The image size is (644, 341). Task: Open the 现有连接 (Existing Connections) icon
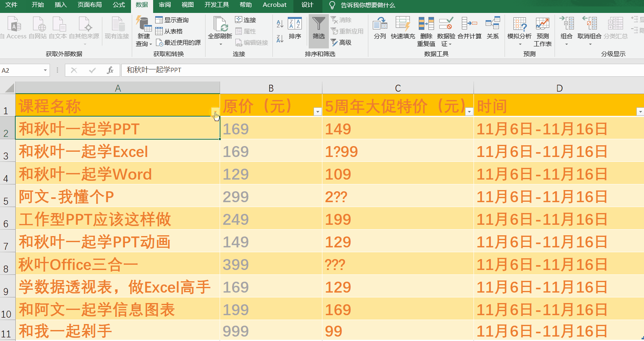coord(117,24)
